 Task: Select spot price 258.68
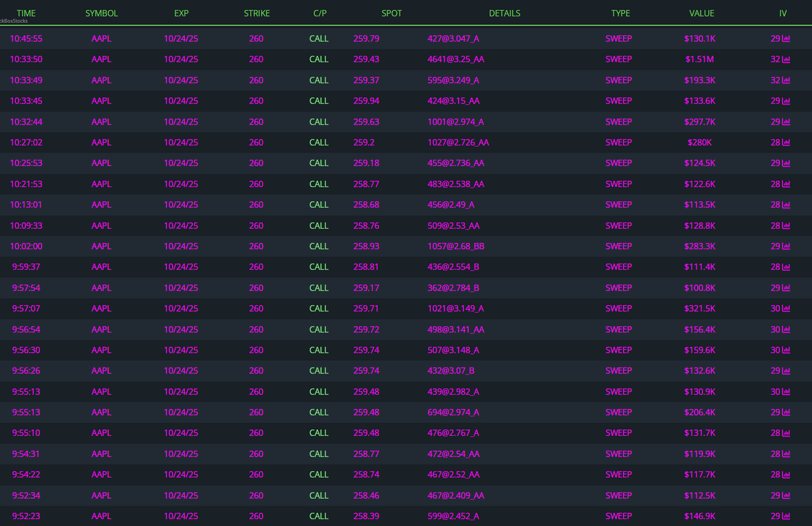tap(366, 205)
